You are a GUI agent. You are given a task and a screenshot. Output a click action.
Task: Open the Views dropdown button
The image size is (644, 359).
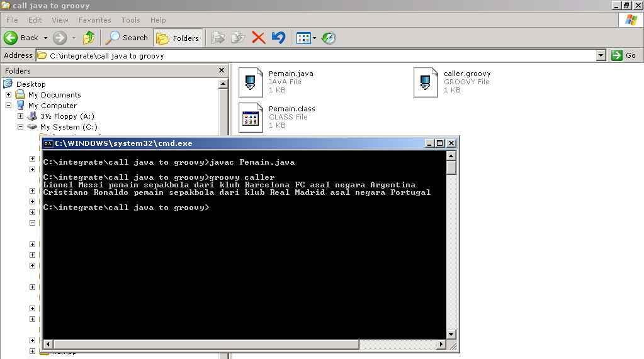tap(307, 38)
